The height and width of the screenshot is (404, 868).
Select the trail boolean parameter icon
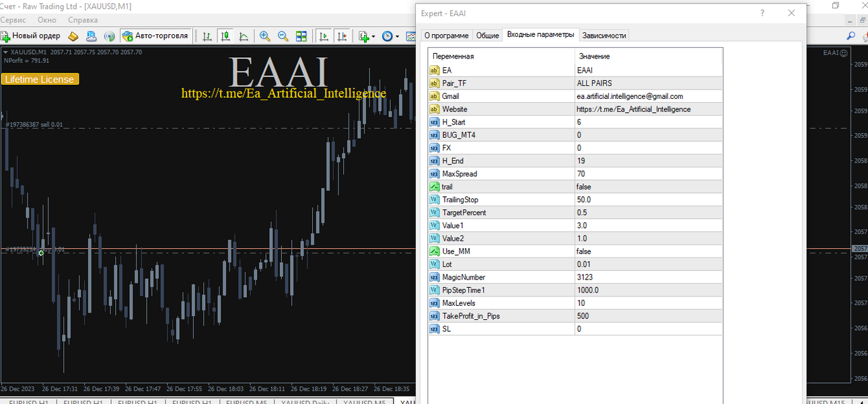(x=435, y=186)
